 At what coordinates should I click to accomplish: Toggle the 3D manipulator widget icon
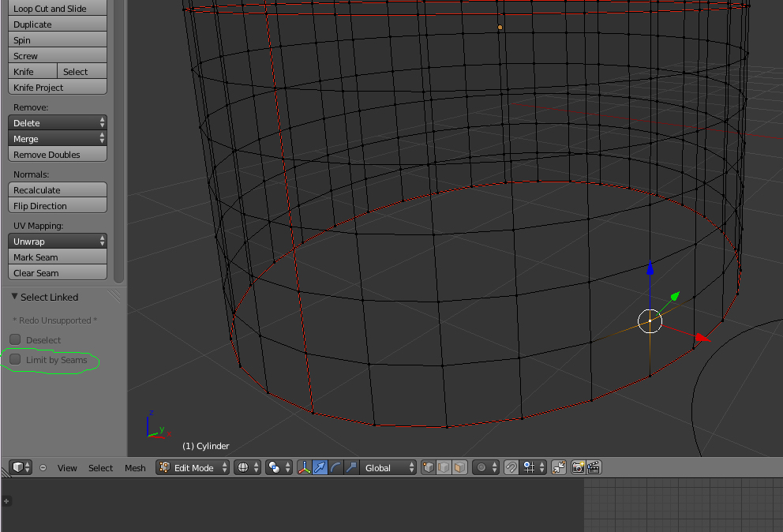(x=305, y=467)
